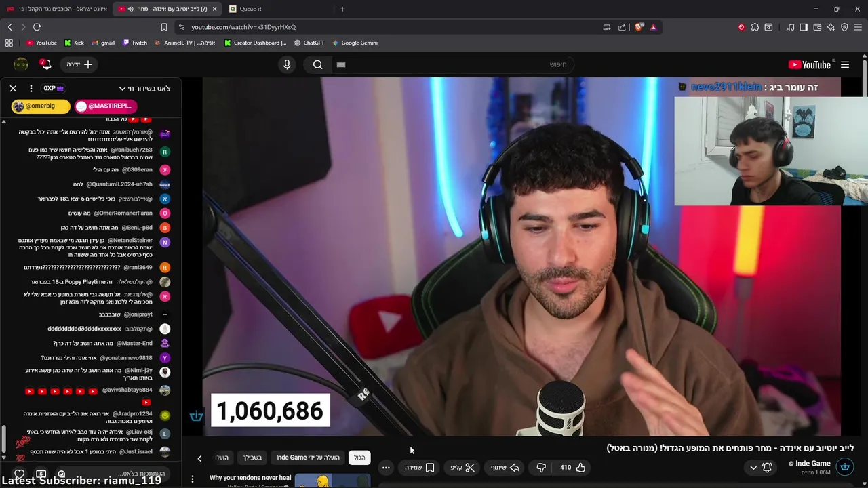Open a new browser tab
Image resolution: width=868 pixels, height=488 pixels.
[342, 9]
